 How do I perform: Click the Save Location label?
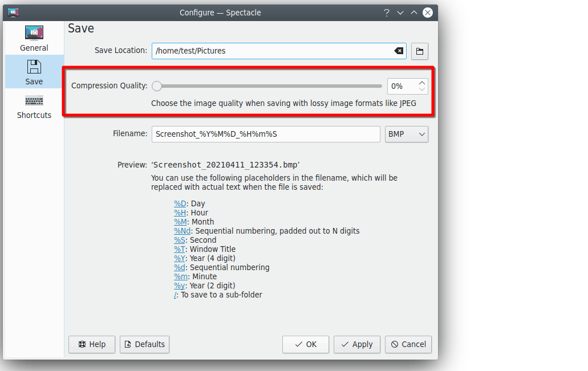click(x=121, y=51)
